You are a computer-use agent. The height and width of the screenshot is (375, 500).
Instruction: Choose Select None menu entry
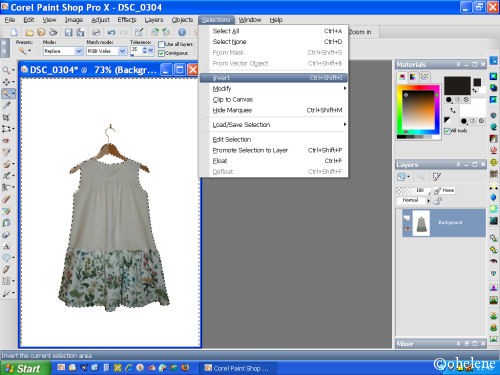(x=273, y=42)
